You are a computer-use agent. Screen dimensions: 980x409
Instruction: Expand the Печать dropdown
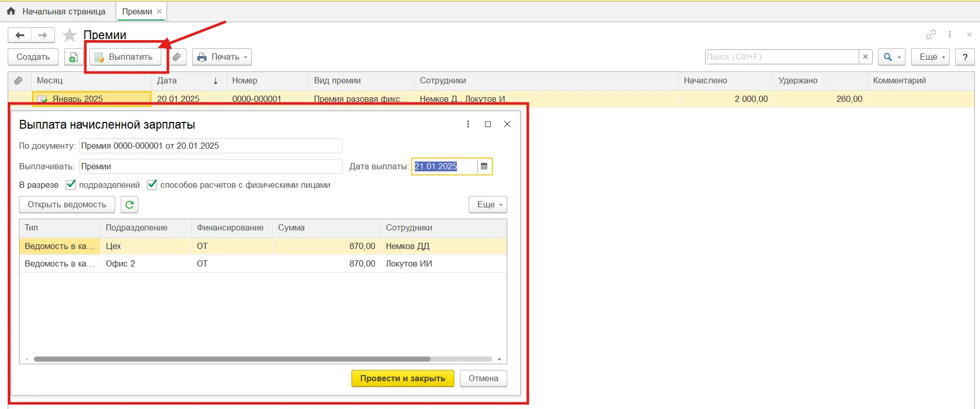pyautogui.click(x=222, y=57)
